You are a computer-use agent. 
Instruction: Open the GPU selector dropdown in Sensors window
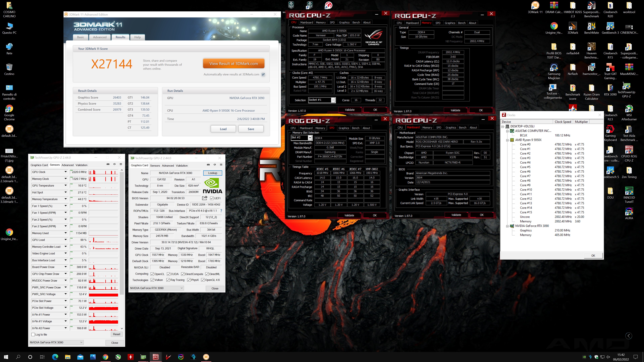click(56, 342)
